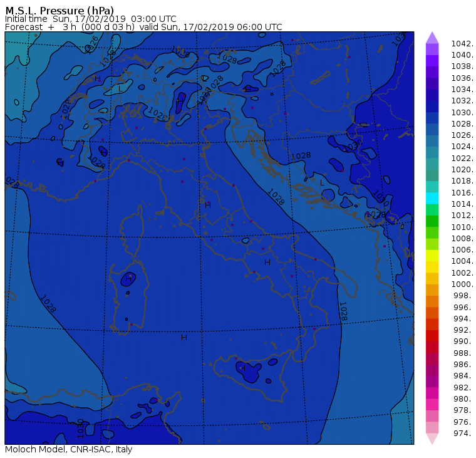Click the 1016. legend label
Screen dimensions: 476x458
click(462, 192)
